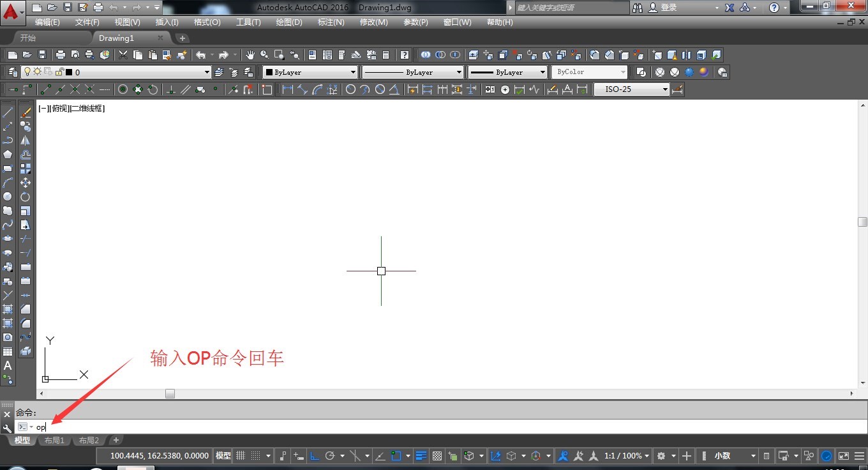Click the Dimension Style brush icon after ISO-25
Screen dimensions: 868x470
point(678,89)
